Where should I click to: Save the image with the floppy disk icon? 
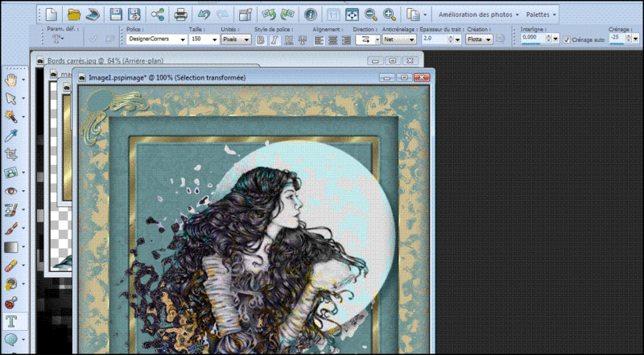coord(116,14)
